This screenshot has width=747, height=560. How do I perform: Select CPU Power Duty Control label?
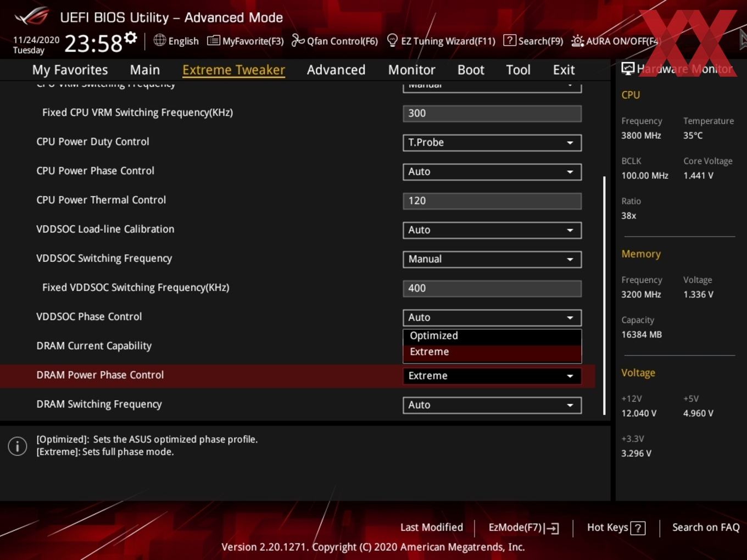coord(93,142)
